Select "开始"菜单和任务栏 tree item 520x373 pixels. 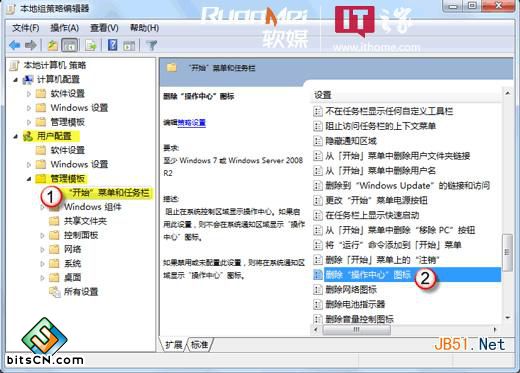coord(108,193)
